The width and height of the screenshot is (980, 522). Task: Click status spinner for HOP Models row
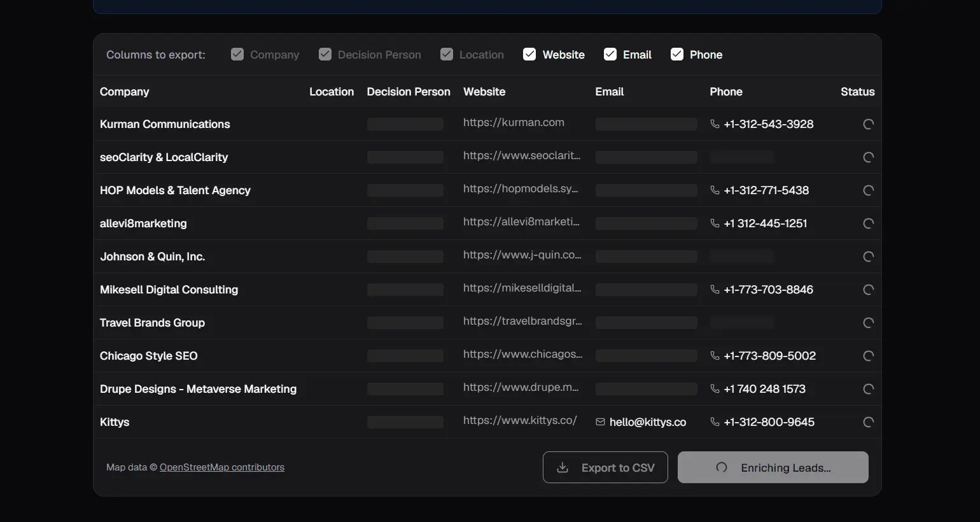(x=868, y=190)
